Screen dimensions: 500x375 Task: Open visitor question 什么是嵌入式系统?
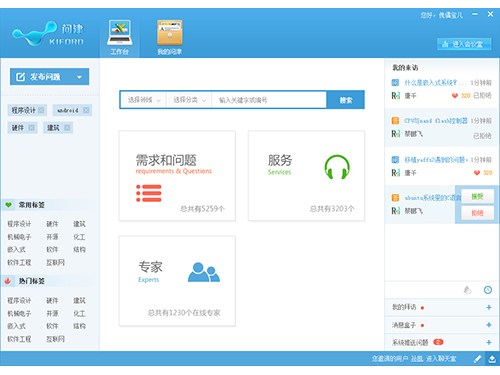point(435,83)
